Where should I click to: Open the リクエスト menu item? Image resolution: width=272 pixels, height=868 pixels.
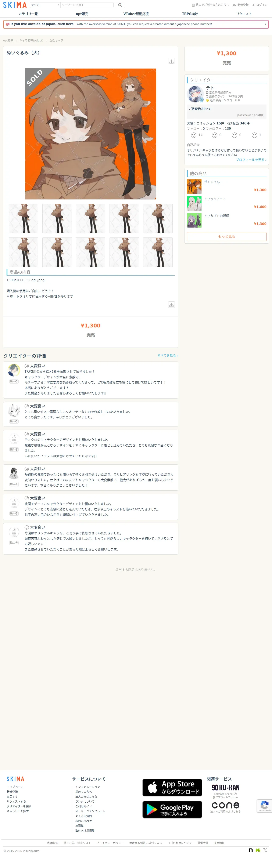coord(244,14)
